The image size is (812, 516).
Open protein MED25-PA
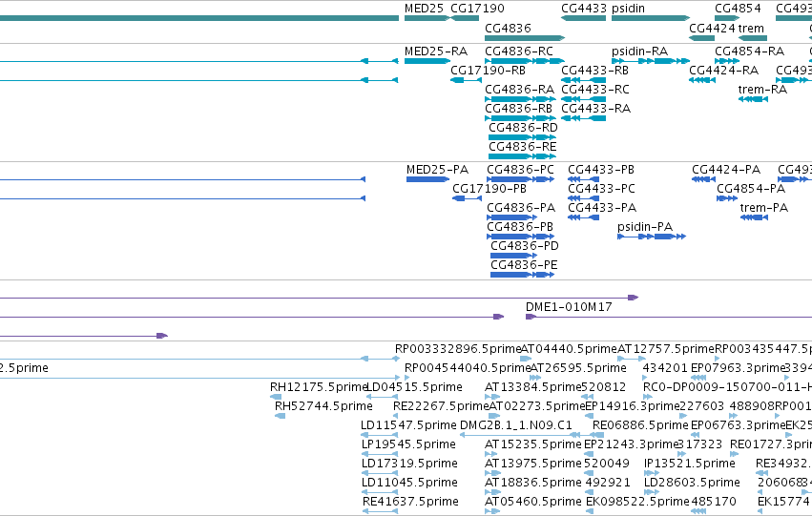coord(427,179)
